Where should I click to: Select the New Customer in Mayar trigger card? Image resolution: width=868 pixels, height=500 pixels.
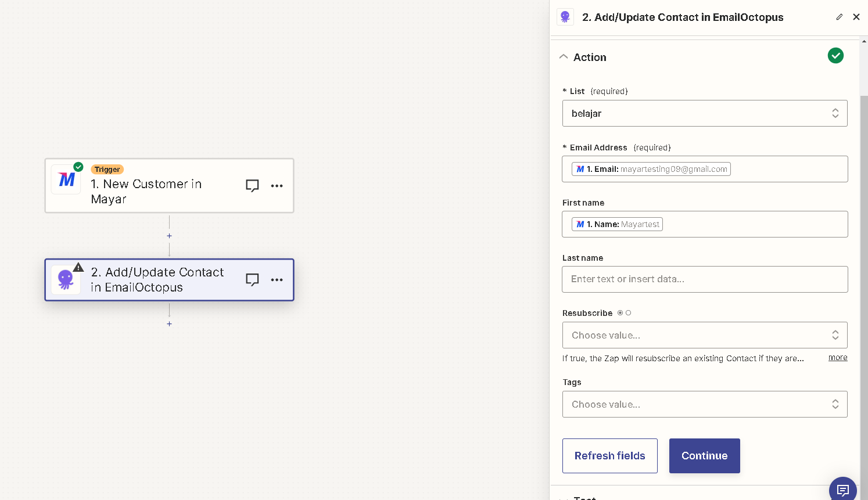(x=169, y=186)
